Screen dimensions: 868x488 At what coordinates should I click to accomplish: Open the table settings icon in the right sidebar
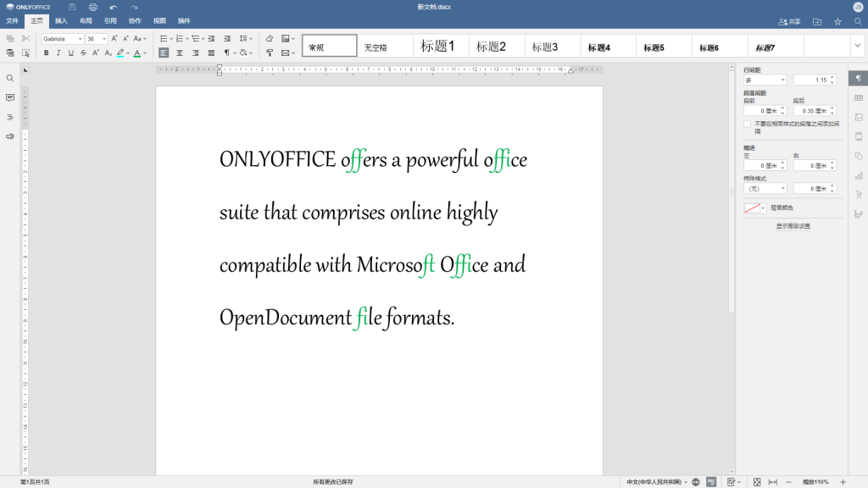click(x=859, y=98)
